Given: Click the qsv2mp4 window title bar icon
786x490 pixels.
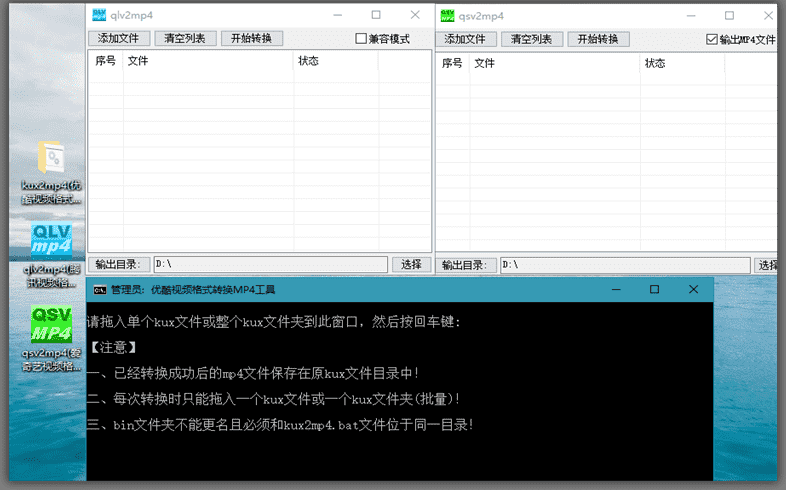Looking at the screenshot, I should (x=447, y=16).
